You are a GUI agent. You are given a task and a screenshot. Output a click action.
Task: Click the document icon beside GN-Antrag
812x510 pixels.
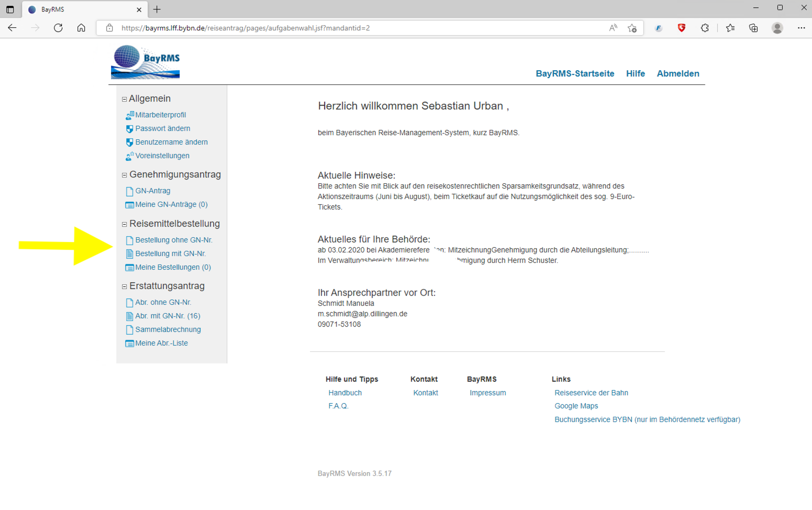point(129,191)
